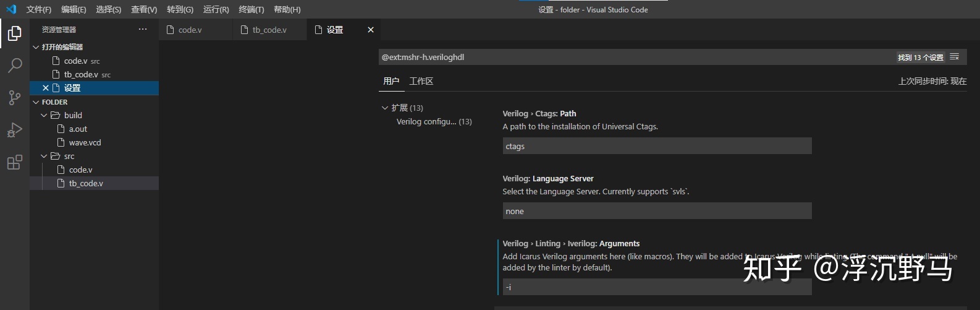The image size is (980, 310).
Task: Open the Extensions view
Action: pyautogui.click(x=15, y=162)
